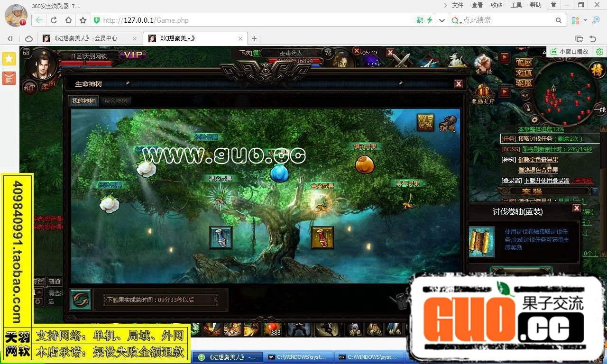Screen dimensions: 607x364
Task: Click the 下载并使用登录器 quest link
Action: pyautogui.click(x=547, y=181)
